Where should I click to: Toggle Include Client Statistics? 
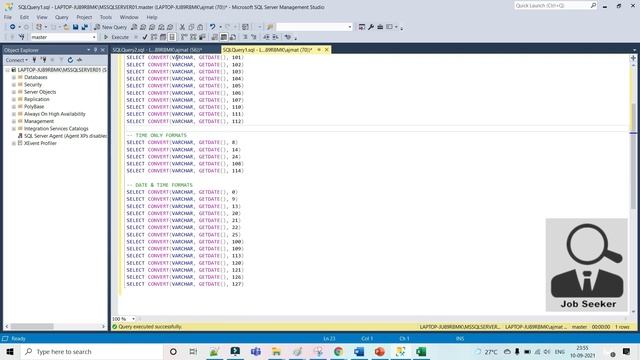click(202, 37)
